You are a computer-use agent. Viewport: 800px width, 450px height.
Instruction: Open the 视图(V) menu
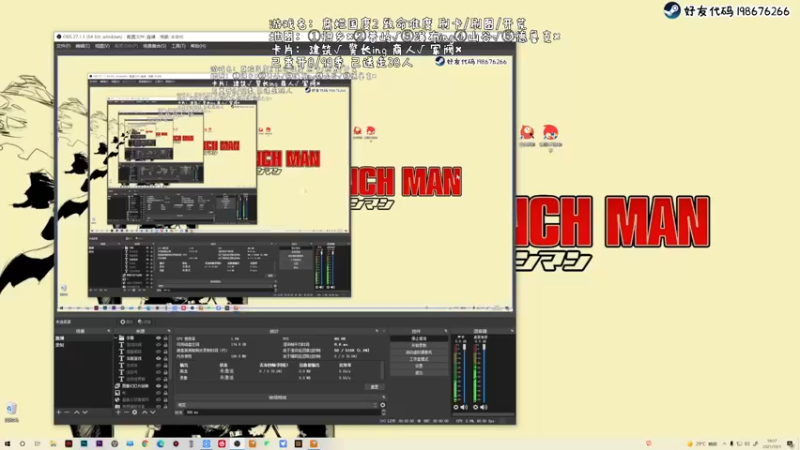coord(102,46)
